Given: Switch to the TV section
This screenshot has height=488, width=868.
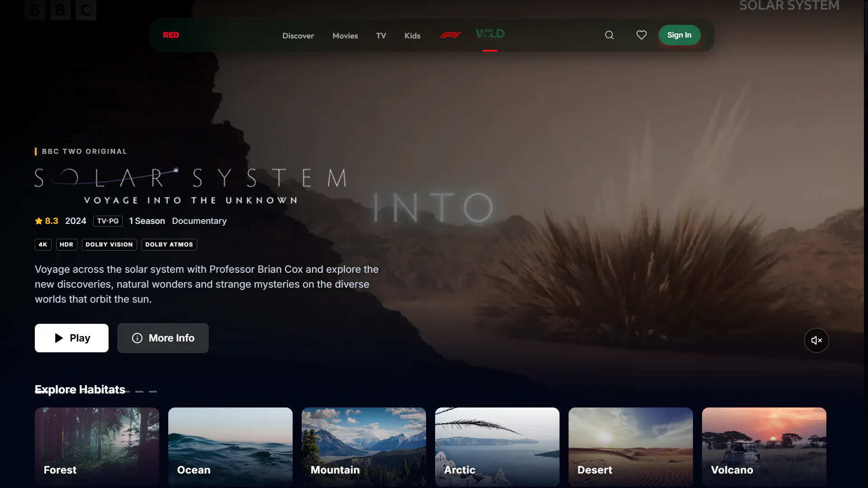Looking at the screenshot, I should tap(381, 36).
